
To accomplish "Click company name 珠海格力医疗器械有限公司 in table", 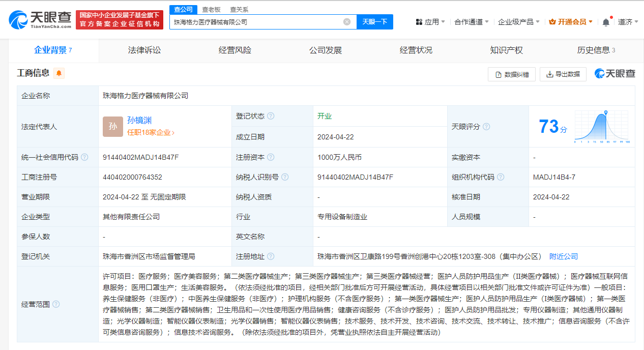I will [x=145, y=96].
